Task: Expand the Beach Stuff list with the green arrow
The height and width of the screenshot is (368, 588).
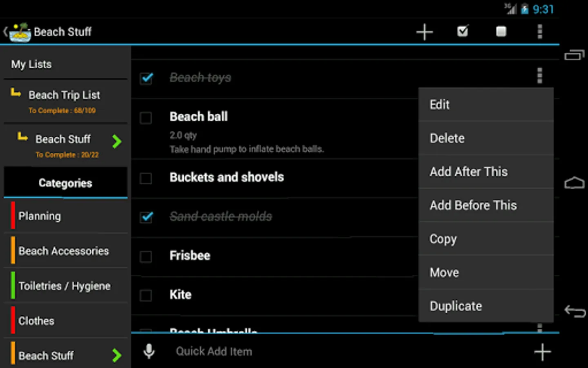Action: click(x=117, y=141)
